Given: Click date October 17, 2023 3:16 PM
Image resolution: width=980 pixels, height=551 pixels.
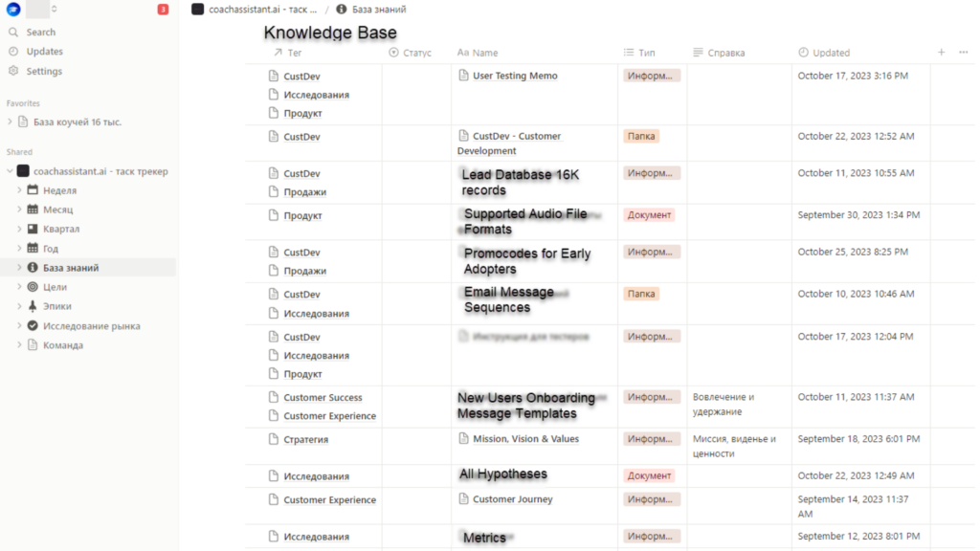Looking at the screenshot, I should coord(853,76).
